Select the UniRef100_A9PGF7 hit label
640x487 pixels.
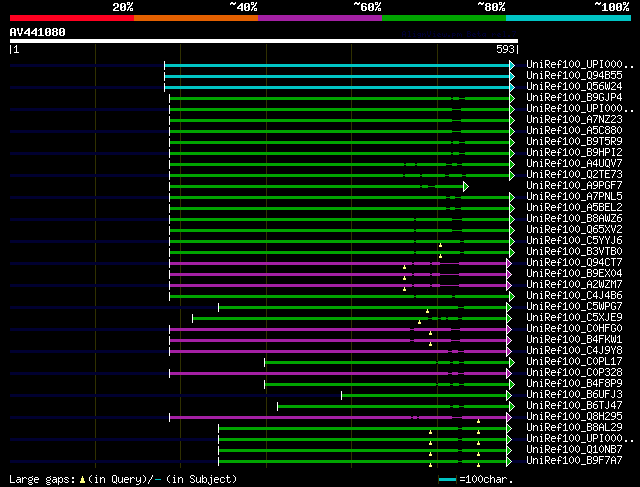click(574, 186)
